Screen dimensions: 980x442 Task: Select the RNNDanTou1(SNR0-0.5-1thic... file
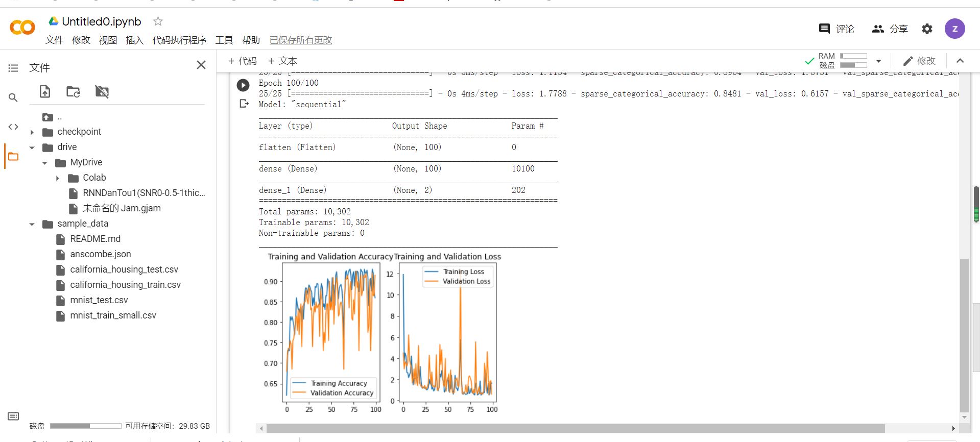144,193
